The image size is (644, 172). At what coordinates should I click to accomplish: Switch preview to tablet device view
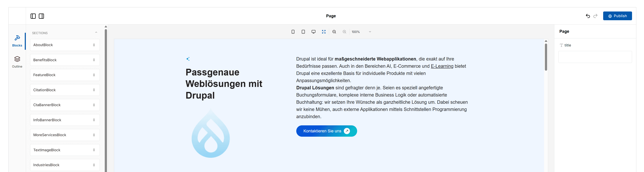click(x=303, y=32)
